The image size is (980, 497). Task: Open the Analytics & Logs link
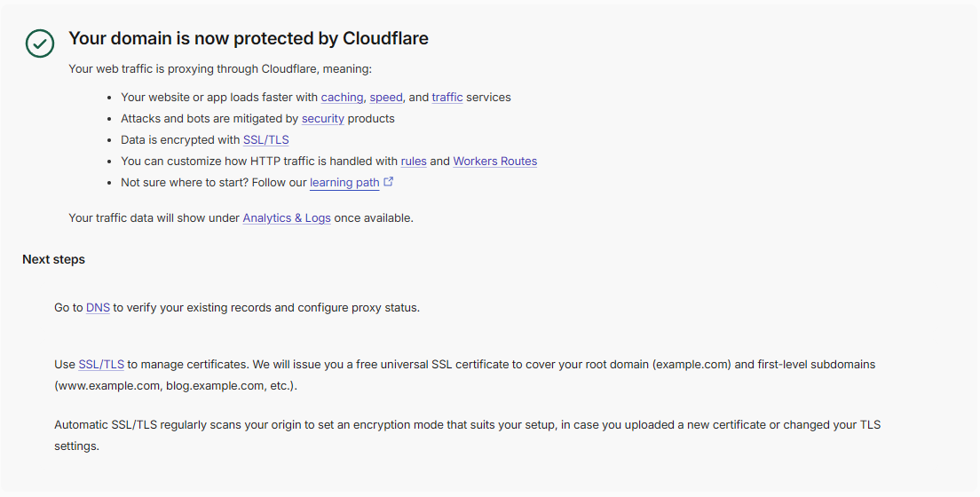pyautogui.click(x=287, y=218)
